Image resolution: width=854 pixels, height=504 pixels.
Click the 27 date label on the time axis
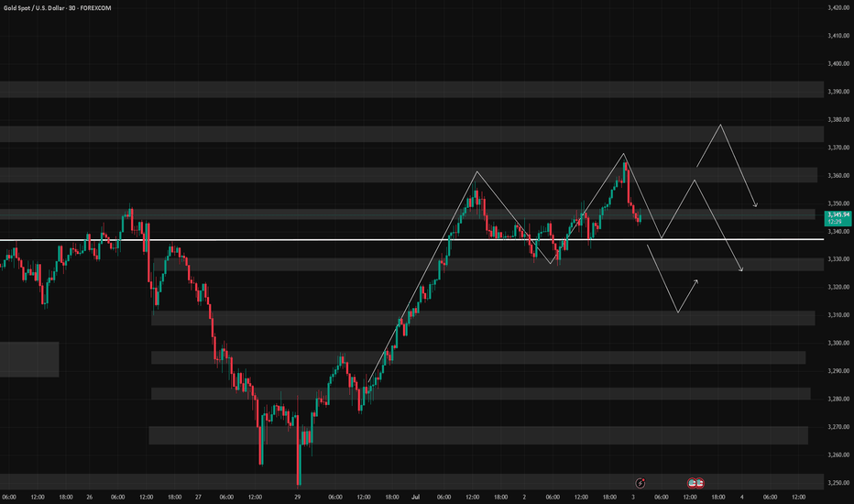click(x=198, y=497)
